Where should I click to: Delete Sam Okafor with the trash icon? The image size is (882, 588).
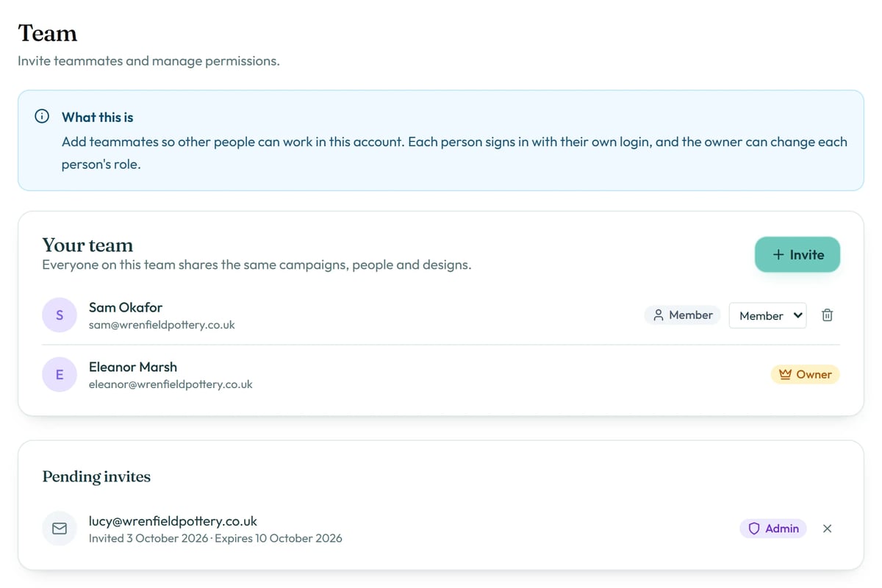click(x=827, y=315)
